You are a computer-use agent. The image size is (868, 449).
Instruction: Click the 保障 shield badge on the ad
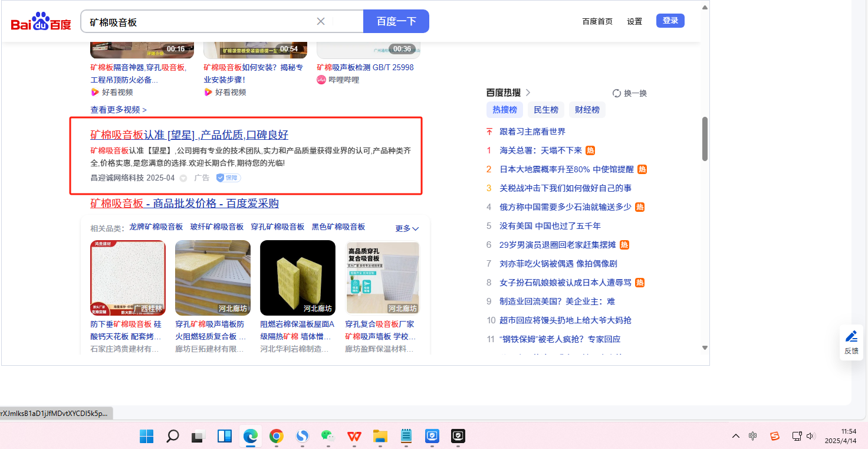point(228,178)
